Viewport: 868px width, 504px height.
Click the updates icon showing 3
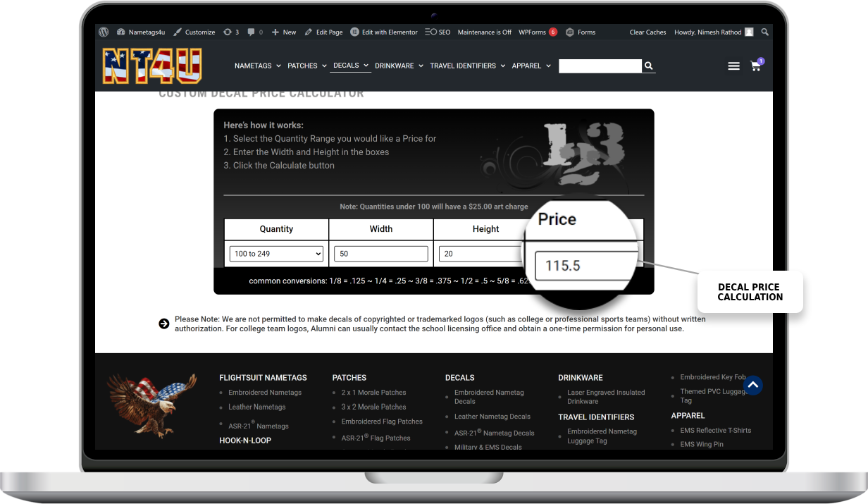click(x=231, y=32)
